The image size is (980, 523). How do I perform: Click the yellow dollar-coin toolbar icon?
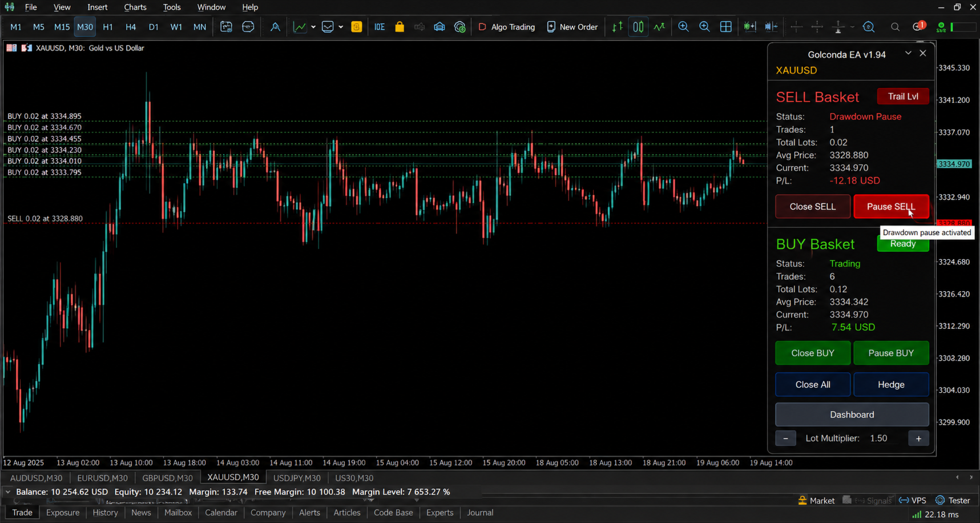click(357, 27)
